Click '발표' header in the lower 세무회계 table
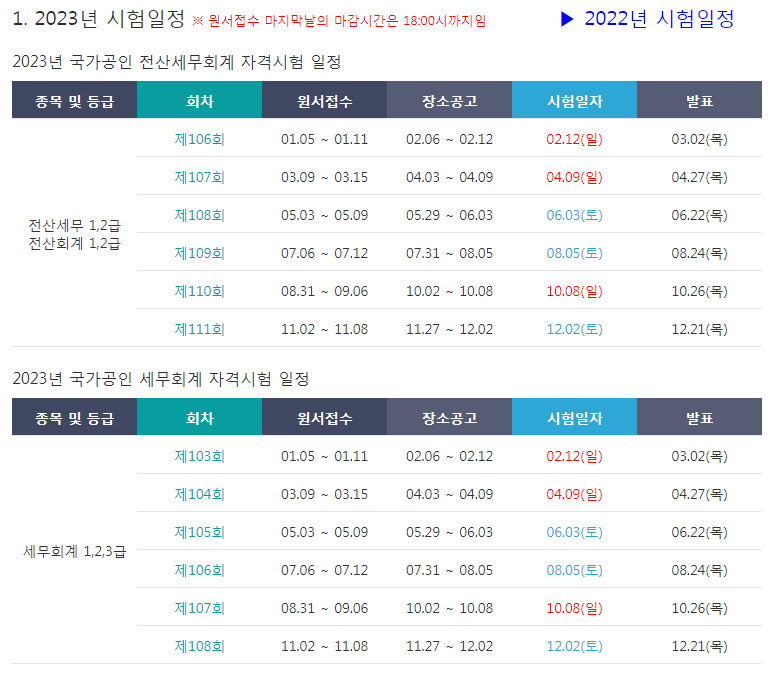This screenshot has width=782, height=680. click(x=699, y=418)
